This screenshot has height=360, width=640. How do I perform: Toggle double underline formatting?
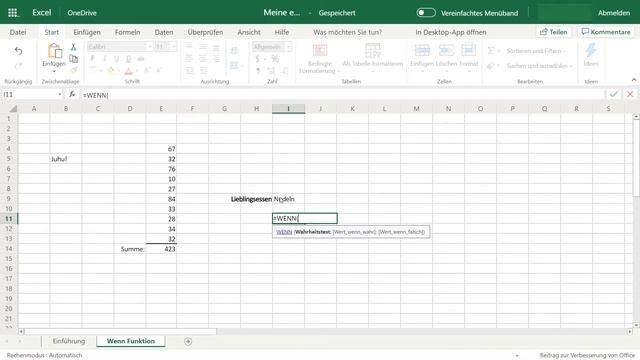(x=129, y=59)
